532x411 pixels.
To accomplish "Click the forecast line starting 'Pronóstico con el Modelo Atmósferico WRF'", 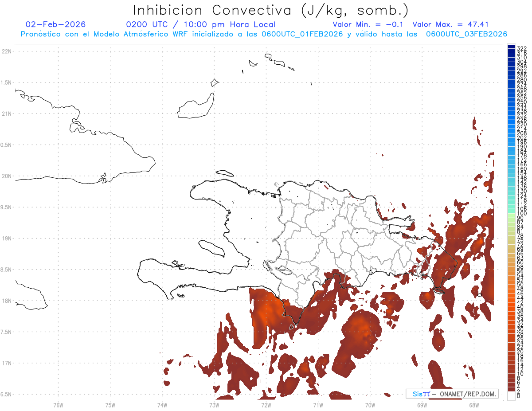I will tap(264, 34).
